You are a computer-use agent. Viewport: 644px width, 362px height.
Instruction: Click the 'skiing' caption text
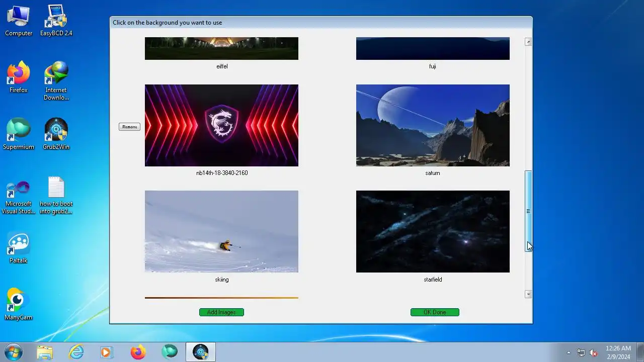coord(222,280)
